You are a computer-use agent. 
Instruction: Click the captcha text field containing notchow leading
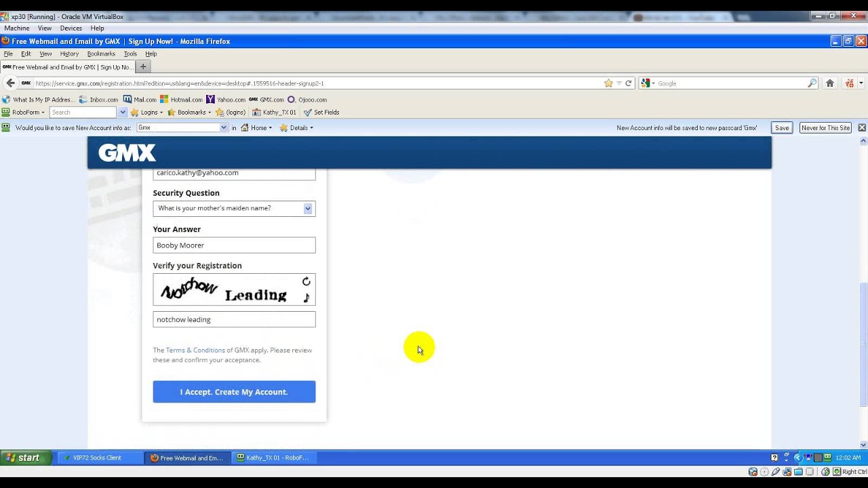tap(234, 319)
